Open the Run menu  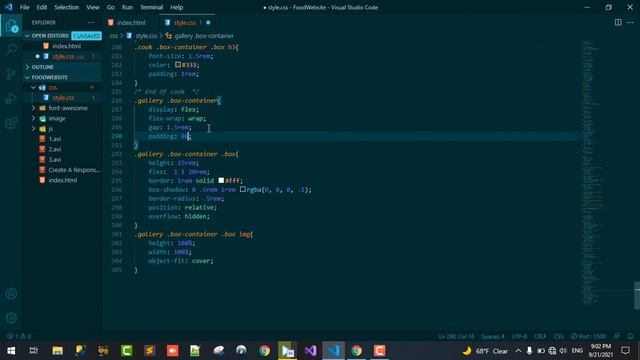[127, 7]
